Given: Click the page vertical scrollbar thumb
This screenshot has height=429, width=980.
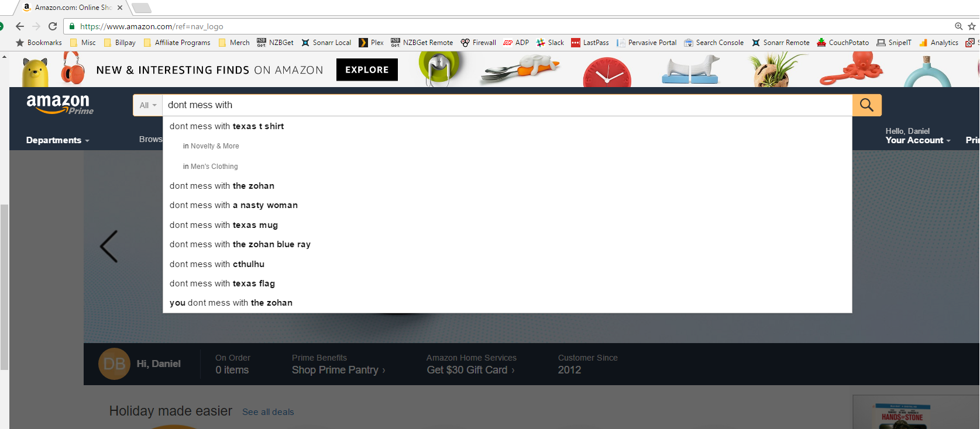Looking at the screenshot, I should pos(4,287).
